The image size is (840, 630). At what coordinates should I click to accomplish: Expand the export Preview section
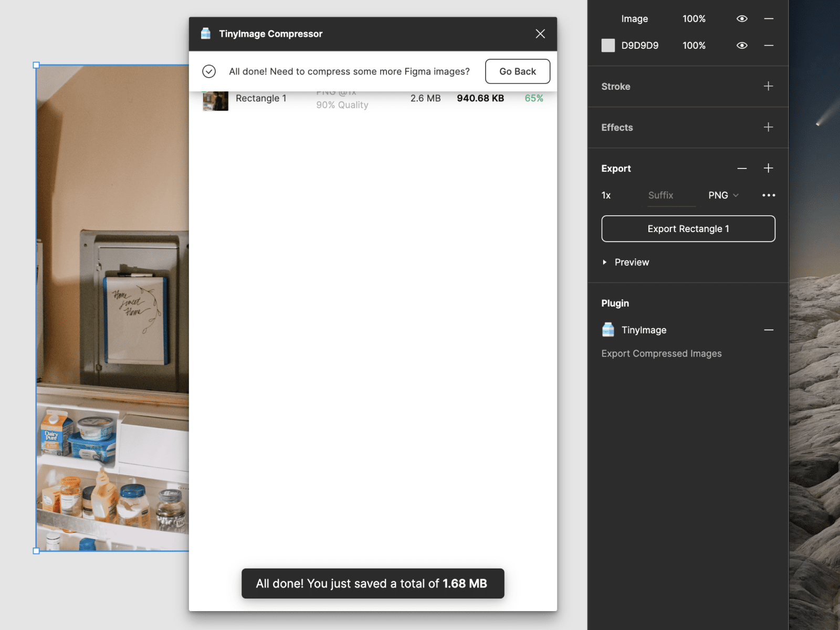(x=605, y=262)
